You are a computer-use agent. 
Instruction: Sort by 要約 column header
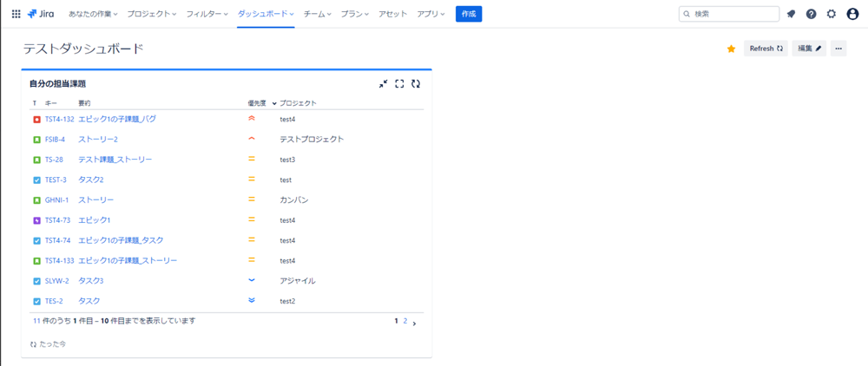[x=84, y=103]
